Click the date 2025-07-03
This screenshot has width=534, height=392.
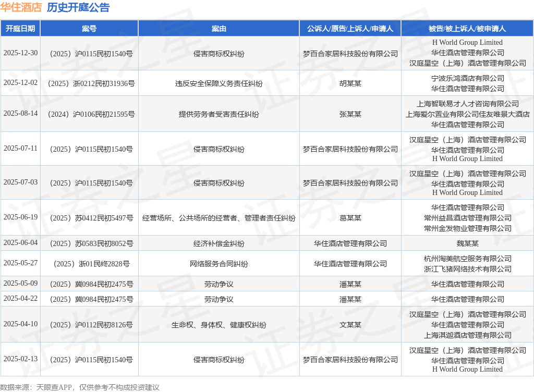point(20,182)
